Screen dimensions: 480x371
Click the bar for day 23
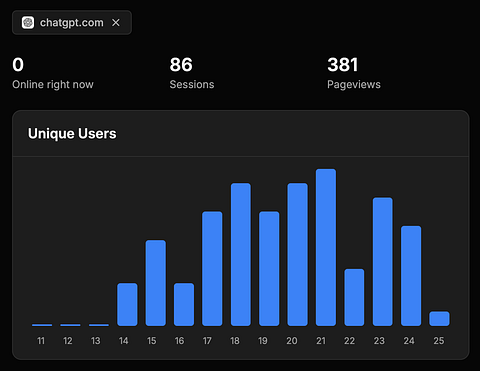pos(383,262)
